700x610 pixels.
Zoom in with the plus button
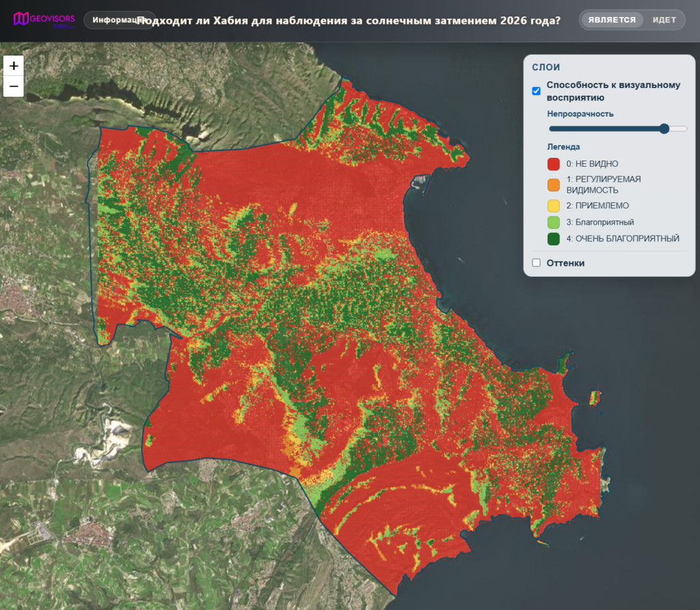pyautogui.click(x=14, y=66)
